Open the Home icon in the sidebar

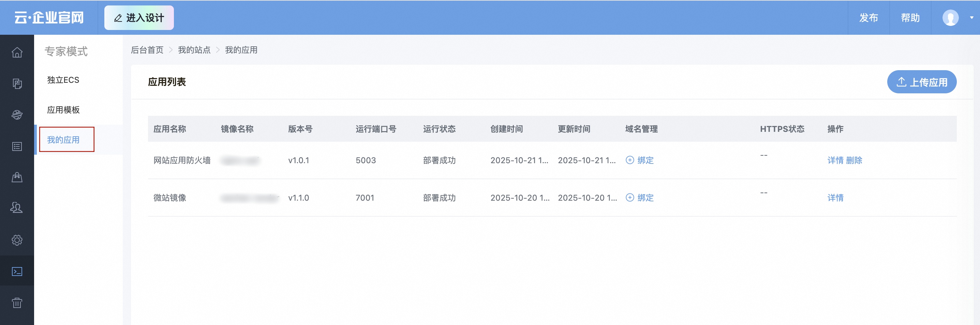coord(17,53)
